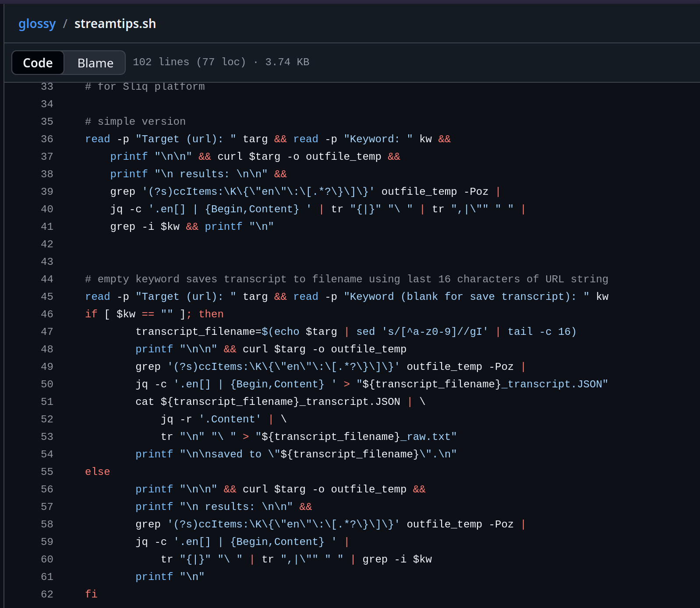Click "cat" command on line 51
Viewport: 700px width, 608px height.
point(145,402)
